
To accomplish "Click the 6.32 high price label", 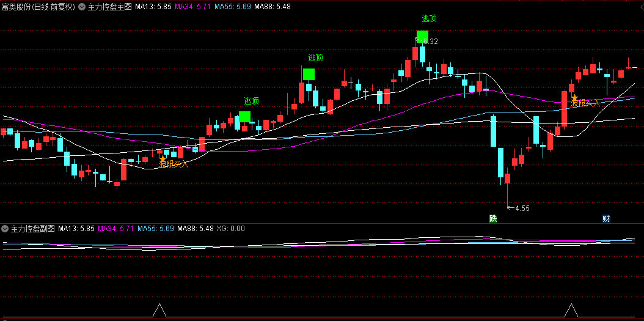I will point(430,41).
